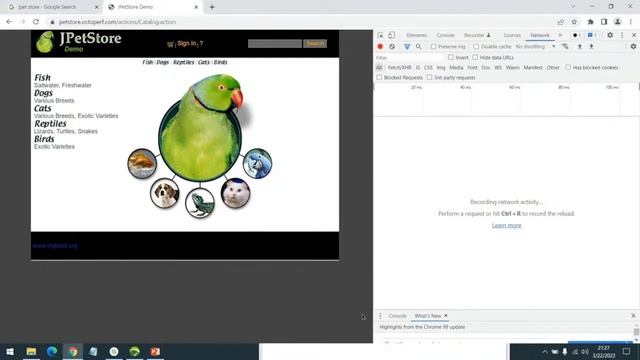Image resolution: width=640 pixels, height=360 pixels.
Task: Open Chrome extensions puzzle icon
Action: (x=590, y=22)
